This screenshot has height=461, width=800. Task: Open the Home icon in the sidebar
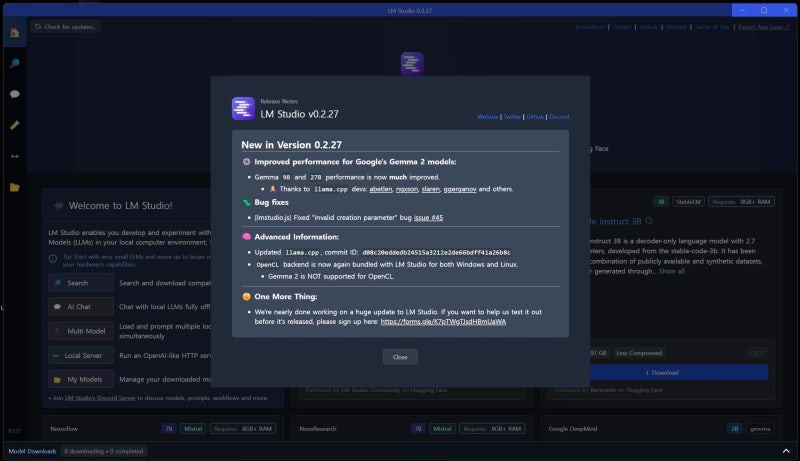coord(14,33)
